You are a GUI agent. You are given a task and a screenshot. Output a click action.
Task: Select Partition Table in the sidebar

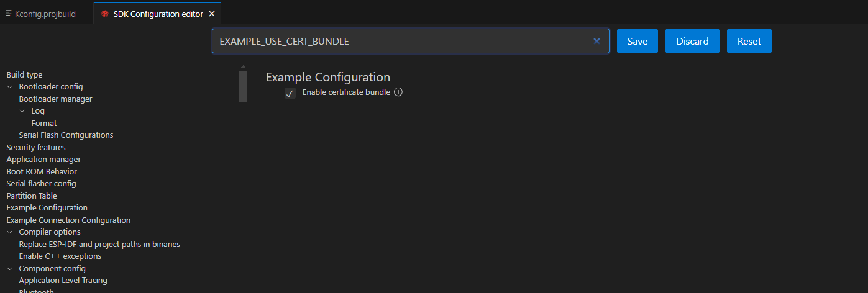tap(32, 196)
